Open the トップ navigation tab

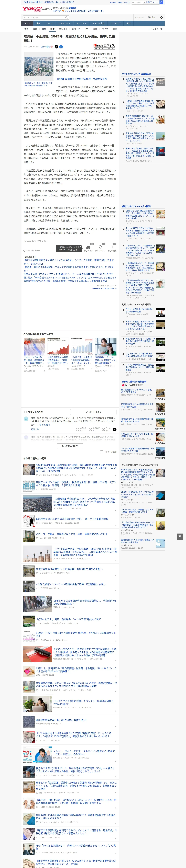coord(27,24)
